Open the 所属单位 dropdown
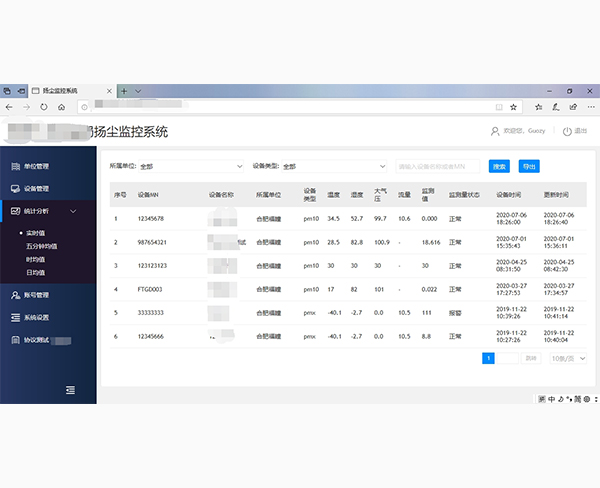The height and width of the screenshot is (488, 600). pos(191,166)
